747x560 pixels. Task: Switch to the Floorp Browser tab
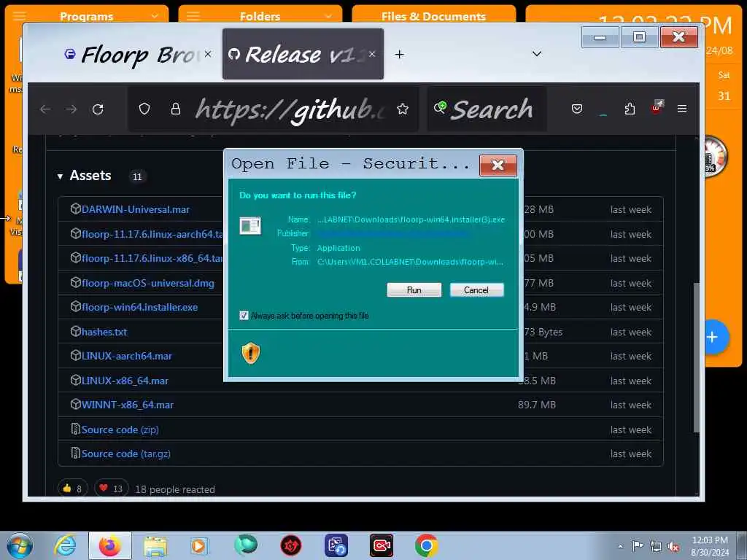coord(138,54)
